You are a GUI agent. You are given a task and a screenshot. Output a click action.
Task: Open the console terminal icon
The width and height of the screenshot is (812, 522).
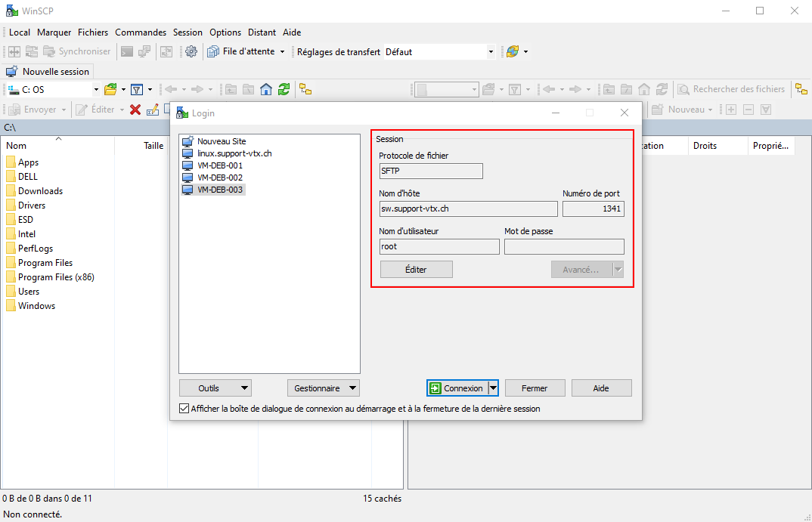tap(127, 51)
